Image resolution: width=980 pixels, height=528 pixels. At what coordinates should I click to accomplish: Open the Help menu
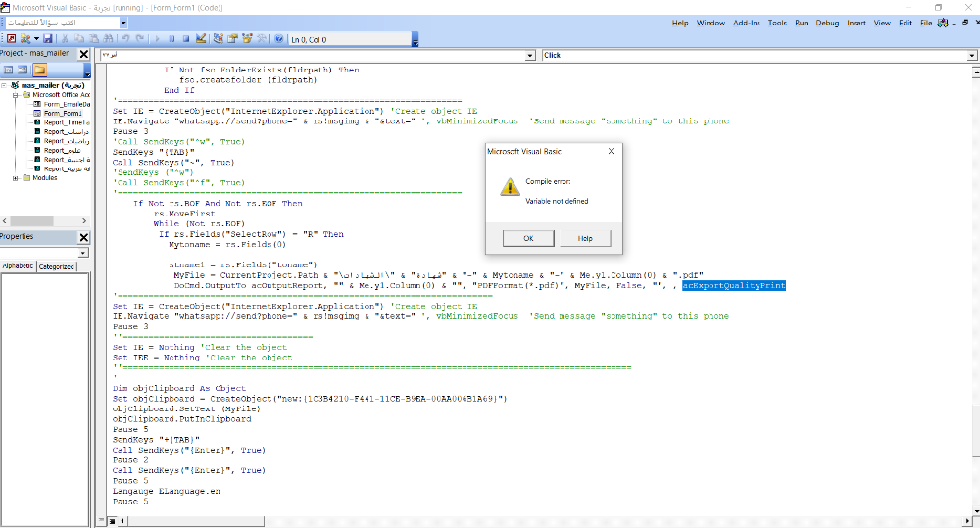coord(680,24)
